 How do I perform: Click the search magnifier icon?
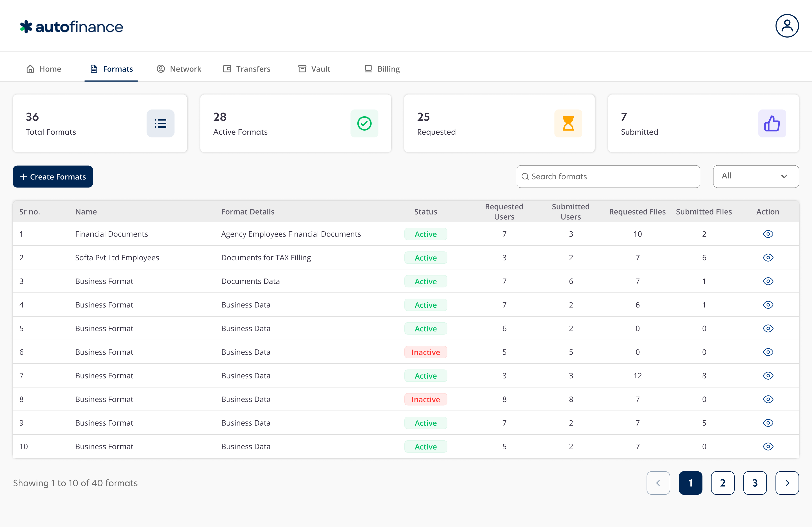[525, 177]
